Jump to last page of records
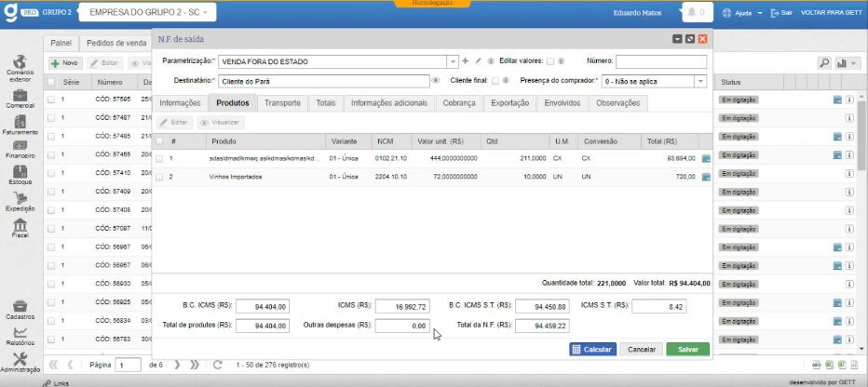Screen dimensions: 868x387 [195, 365]
